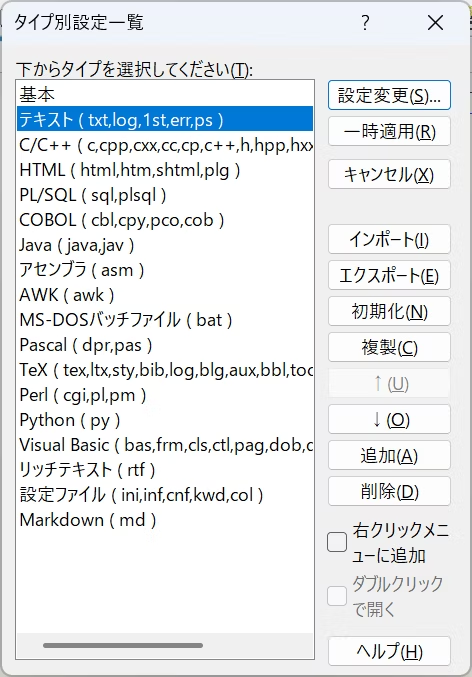472x677 pixels.
Task: Select the Visual Basic type entry
Action: [x=165, y=445]
